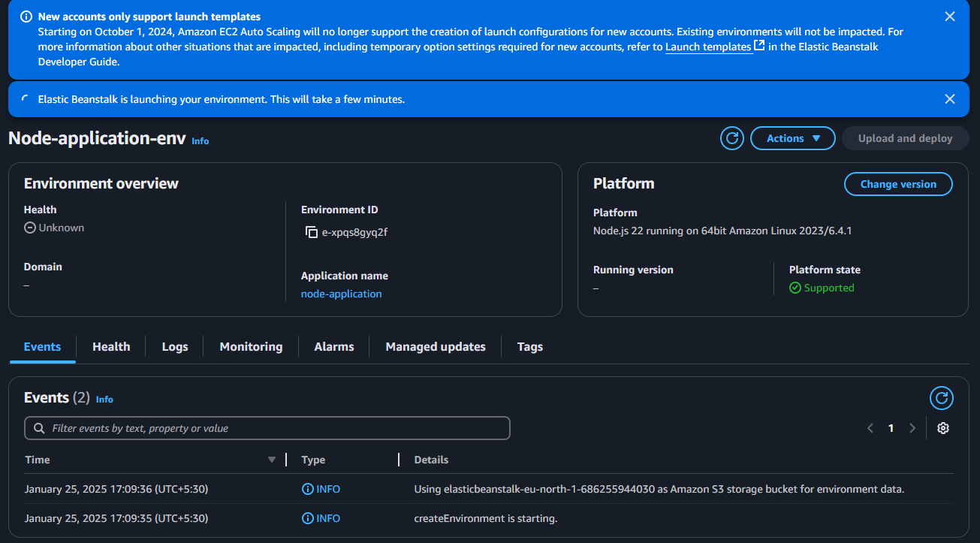The width and height of the screenshot is (980, 543).
Task: Click Upload and deploy button
Action: pos(905,138)
